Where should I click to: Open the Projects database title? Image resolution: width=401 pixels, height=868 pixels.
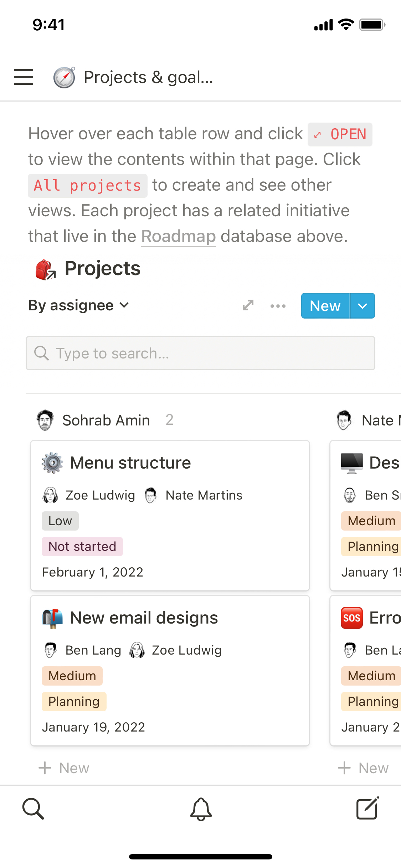102,268
